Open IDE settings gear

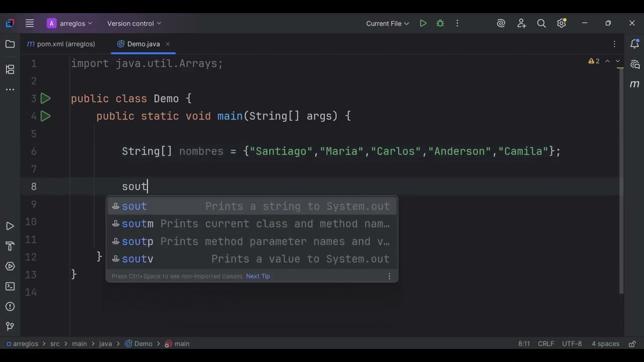click(x=561, y=23)
